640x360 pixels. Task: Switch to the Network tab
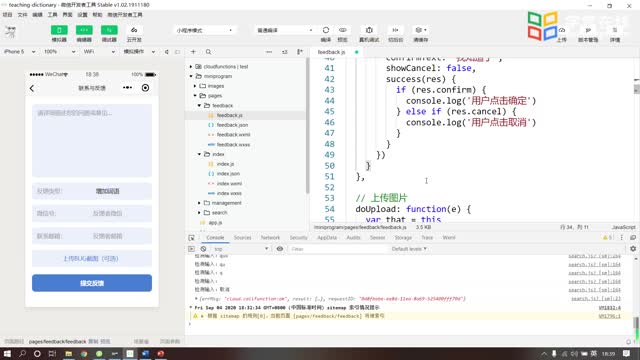[270, 238]
